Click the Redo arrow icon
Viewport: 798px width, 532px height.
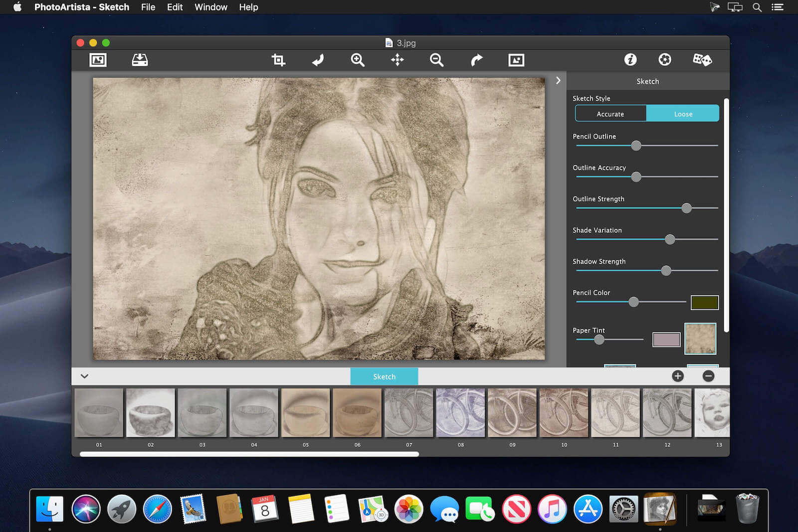[x=476, y=60]
